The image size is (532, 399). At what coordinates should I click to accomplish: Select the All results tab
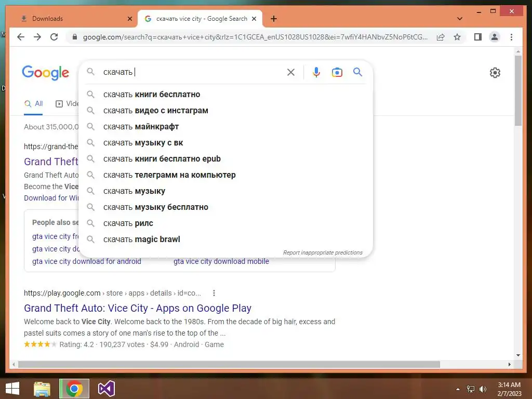(33, 104)
